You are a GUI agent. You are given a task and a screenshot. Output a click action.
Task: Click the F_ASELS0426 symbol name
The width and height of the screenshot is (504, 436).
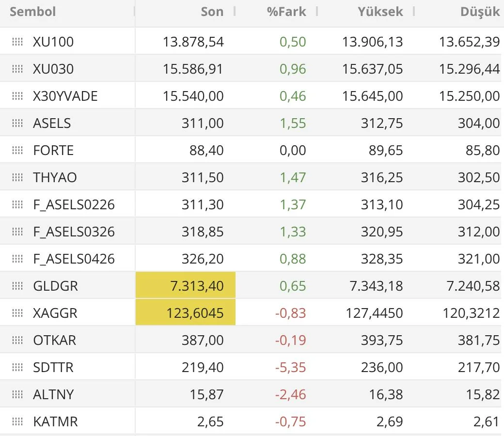[x=74, y=259]
